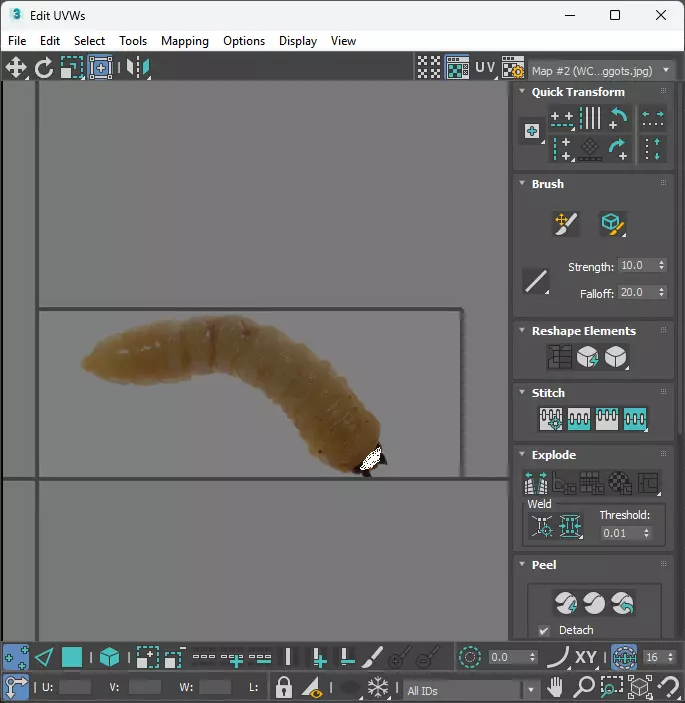Click the first Stitch icon with the target

[551, 419]
